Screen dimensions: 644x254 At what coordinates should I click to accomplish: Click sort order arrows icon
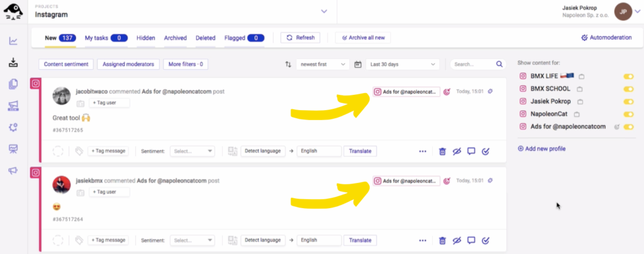pyautogui.click(x=288, y=64)
